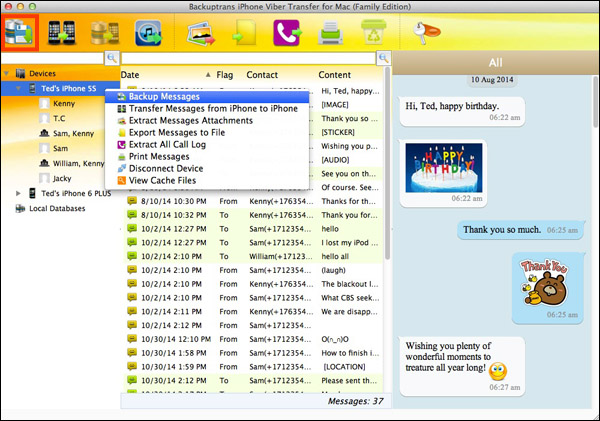Click the Backup Messages toolbar icon

(19, 33)
